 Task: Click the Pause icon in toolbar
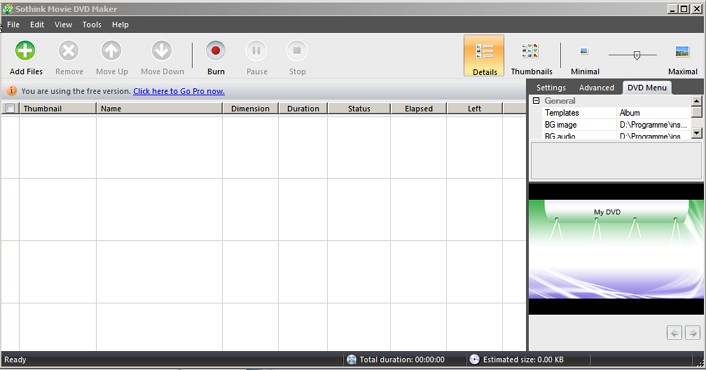[x=256, y=50]
